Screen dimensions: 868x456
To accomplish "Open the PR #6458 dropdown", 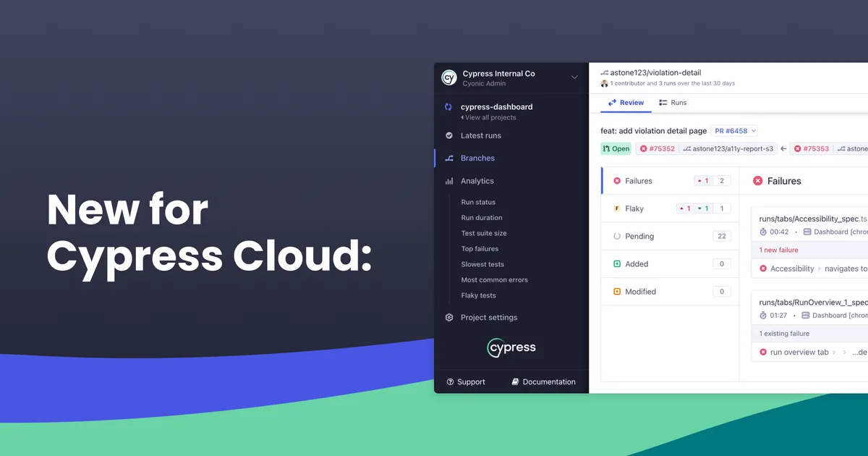I will pos(734,131).
